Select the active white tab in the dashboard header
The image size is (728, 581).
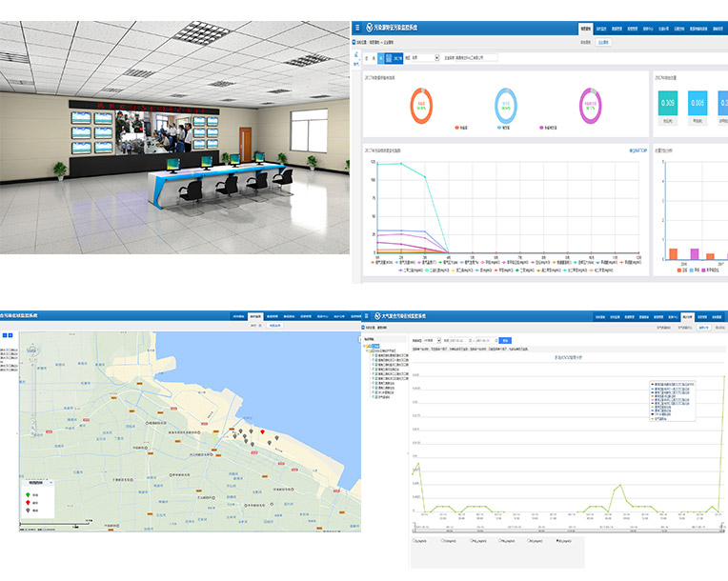coord(588,29)
